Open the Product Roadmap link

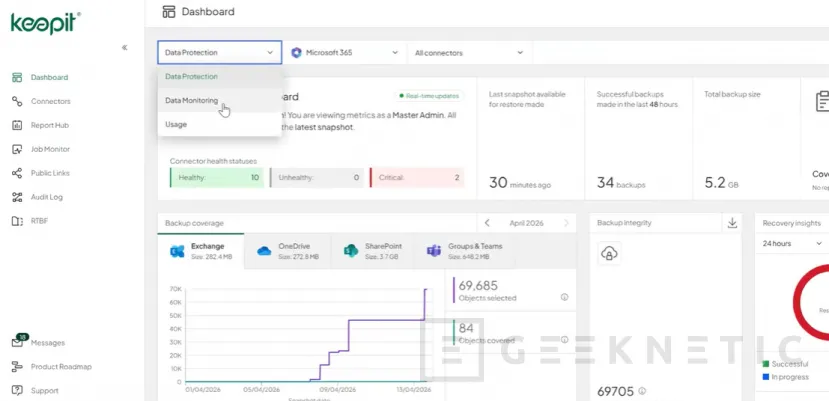[x=51, y=367]
